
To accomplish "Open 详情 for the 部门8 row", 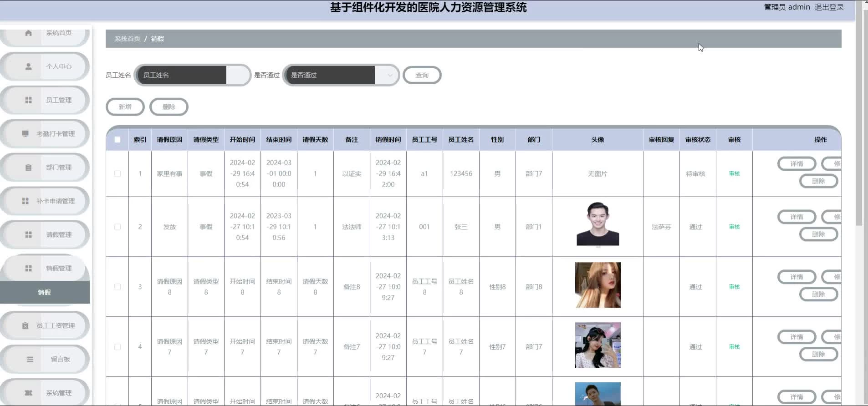I will [797, 277].
